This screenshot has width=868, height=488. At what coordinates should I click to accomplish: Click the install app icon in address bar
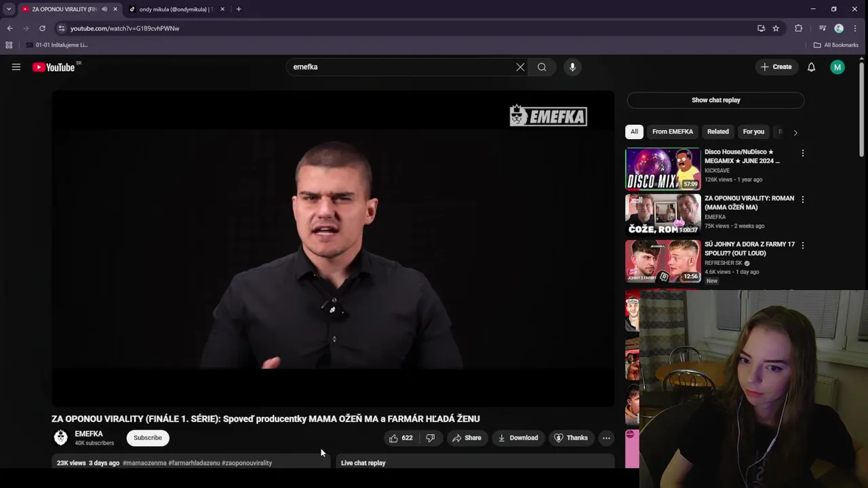761,28
